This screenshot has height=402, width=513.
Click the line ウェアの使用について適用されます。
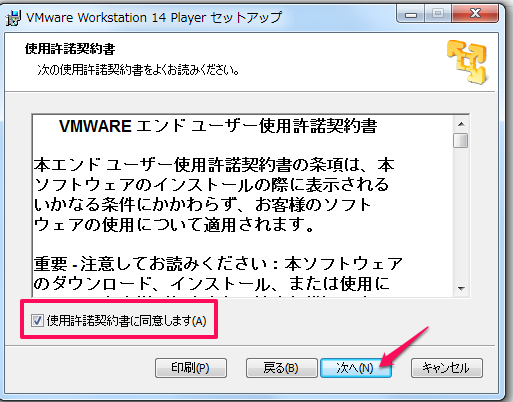174,225
